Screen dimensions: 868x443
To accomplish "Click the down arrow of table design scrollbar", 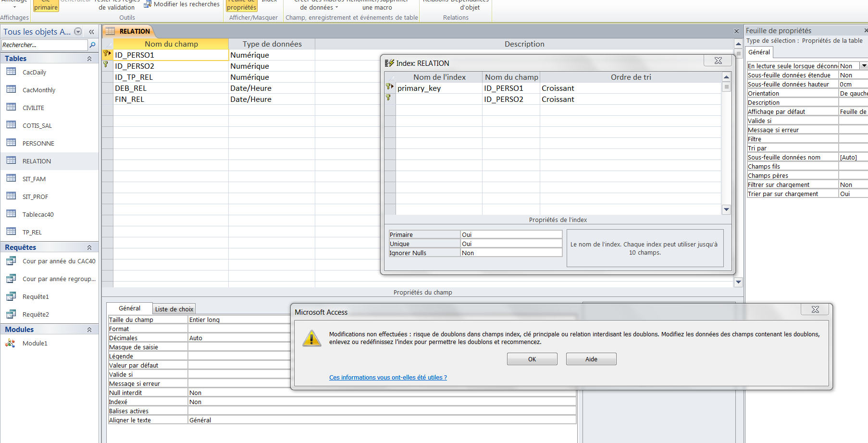I will click(x=739, y=282).
